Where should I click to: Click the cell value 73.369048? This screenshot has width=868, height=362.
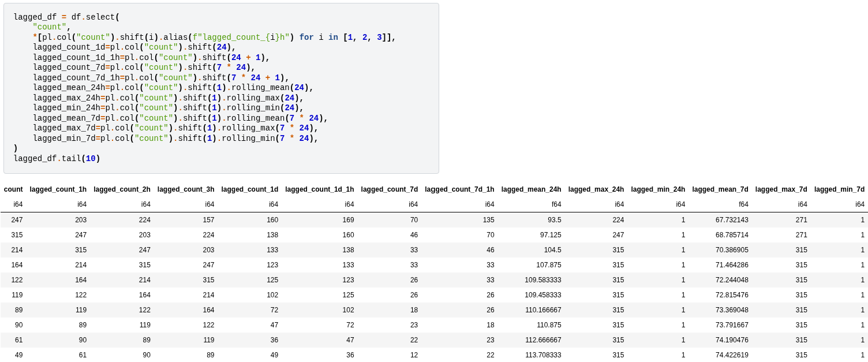(x=732, y=310)
